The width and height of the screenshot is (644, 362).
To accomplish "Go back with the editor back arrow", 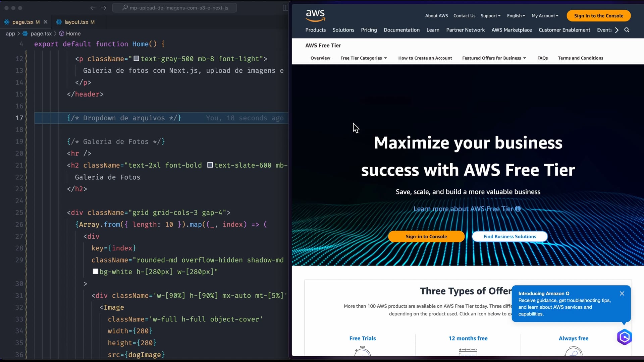I will (93, 8).
